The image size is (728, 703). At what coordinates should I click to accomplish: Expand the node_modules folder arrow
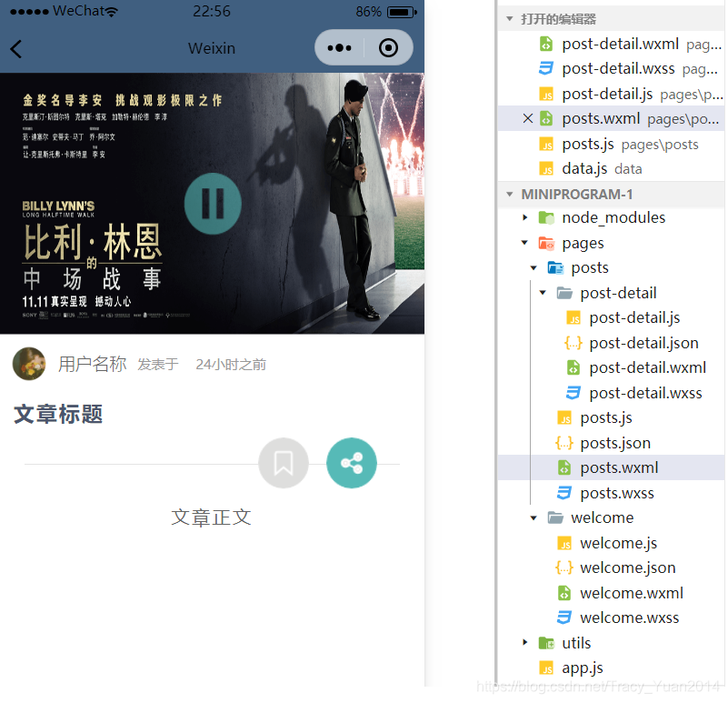(524, 217)
